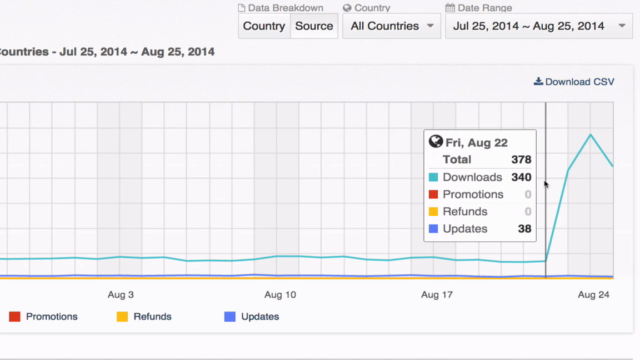Viewport: 640px width, 360px height.
Task: Click Aug 24 axis label
Action: (593, 295)
